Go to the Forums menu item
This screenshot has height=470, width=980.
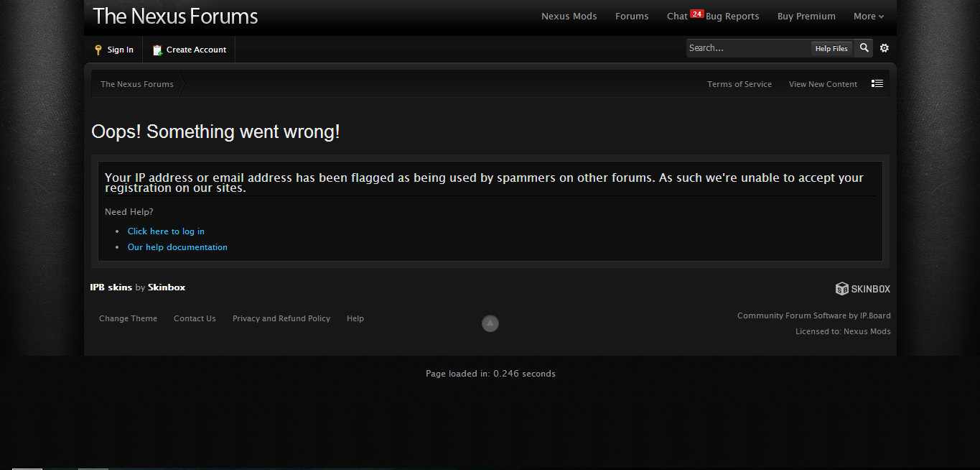tap(632, 17)
